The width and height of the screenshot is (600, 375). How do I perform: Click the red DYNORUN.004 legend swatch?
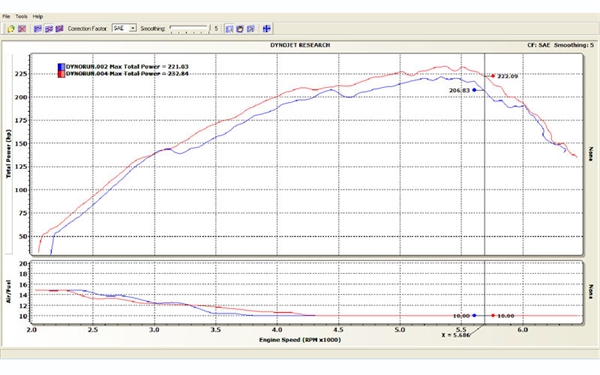pos(61,74)
